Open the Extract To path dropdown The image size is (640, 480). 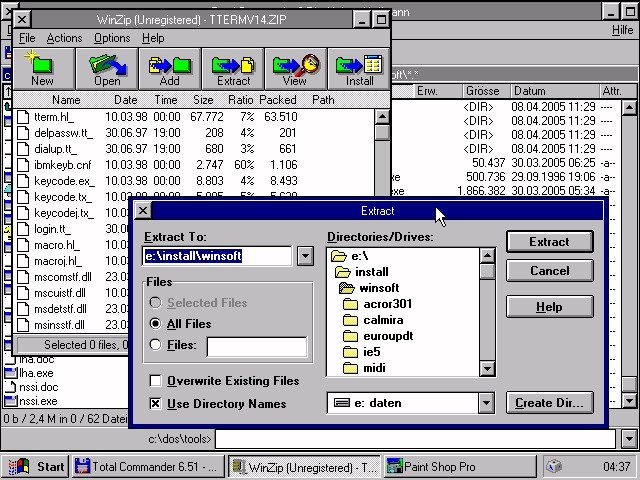tap(305, 256)
